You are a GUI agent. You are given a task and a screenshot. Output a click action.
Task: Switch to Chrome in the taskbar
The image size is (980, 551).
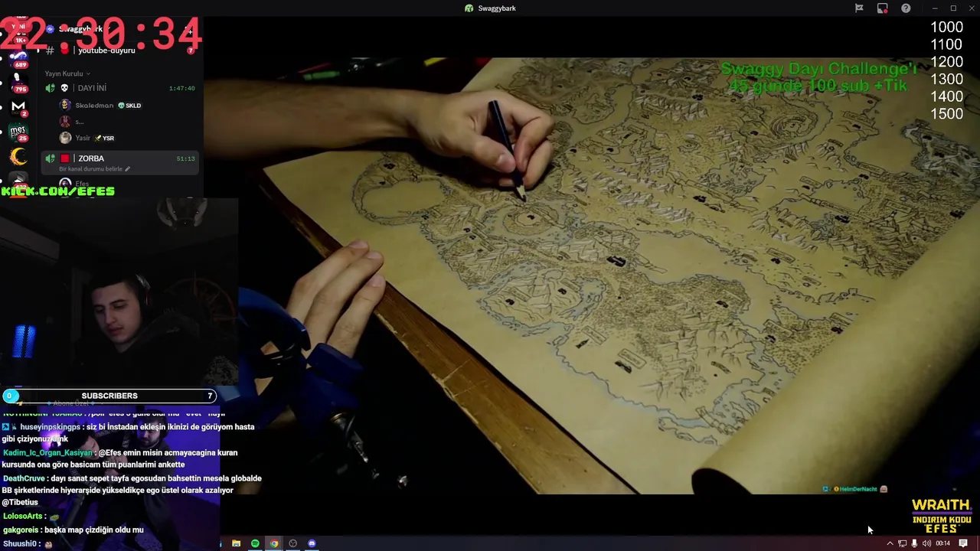coord(274,543)
